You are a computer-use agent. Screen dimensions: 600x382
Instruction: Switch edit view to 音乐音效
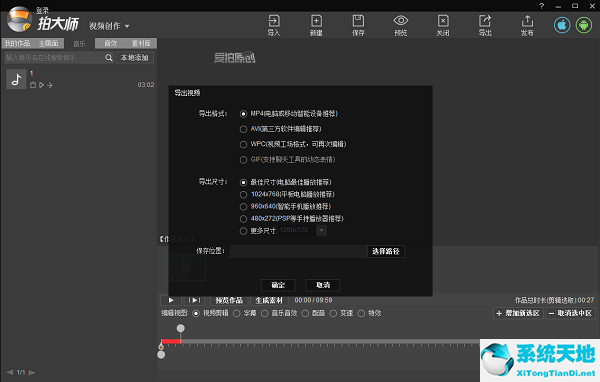click(264, 313)
